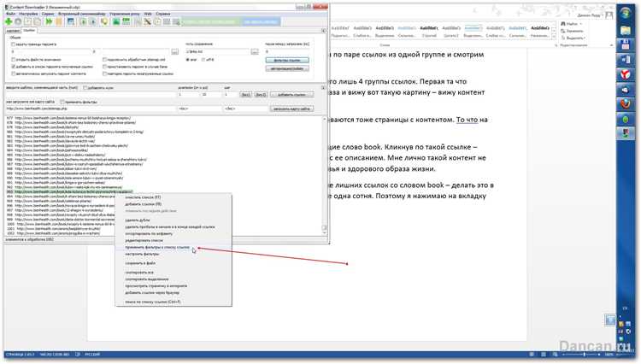Select the ansi encoding radio button
The width and height of the screenshot is (641, 364).
[188, 60]
